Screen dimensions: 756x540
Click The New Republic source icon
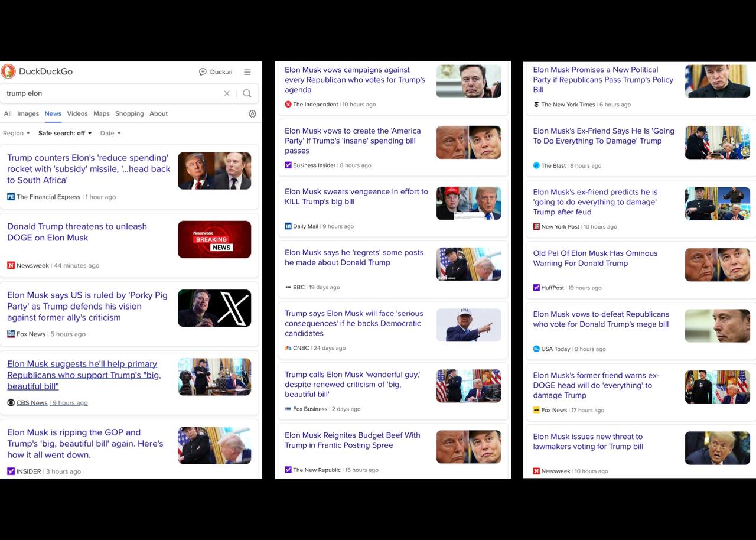(288, 470)
